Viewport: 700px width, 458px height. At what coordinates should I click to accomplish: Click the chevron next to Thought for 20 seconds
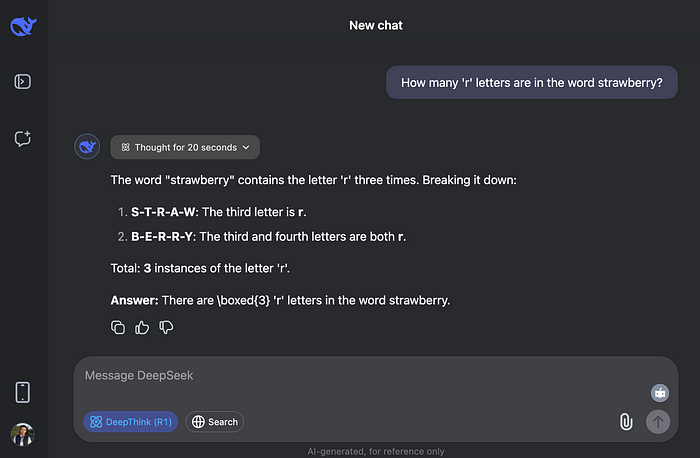[x=246, y=147]
